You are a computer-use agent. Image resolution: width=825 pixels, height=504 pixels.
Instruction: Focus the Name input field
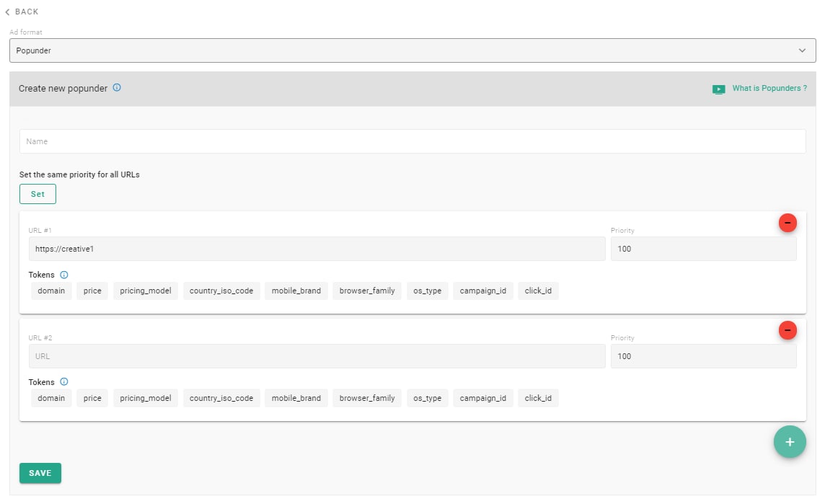point(412,141)
